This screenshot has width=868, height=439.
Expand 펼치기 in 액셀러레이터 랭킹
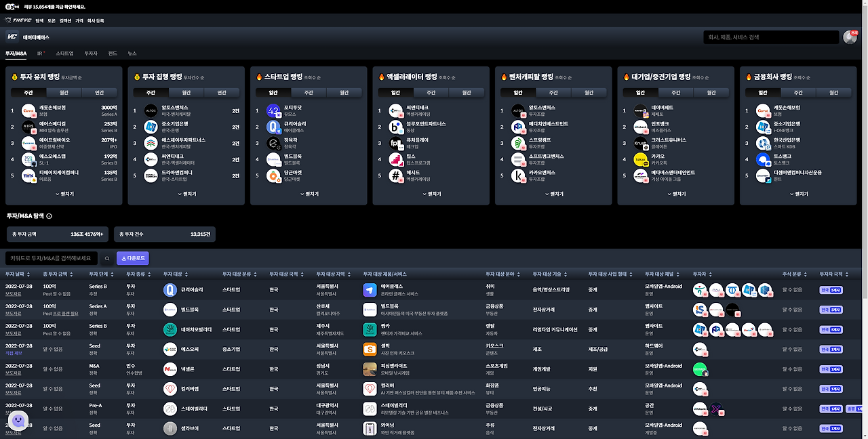431,194
